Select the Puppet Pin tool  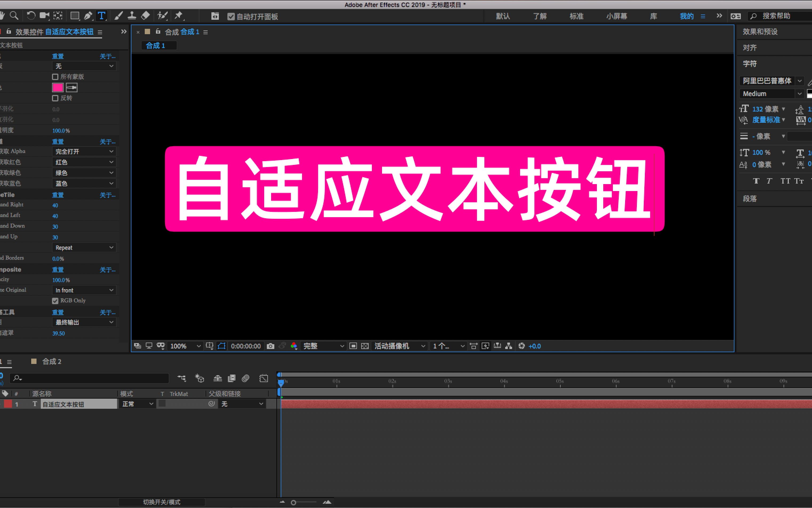pyautogui.click(x=179, y=16)
